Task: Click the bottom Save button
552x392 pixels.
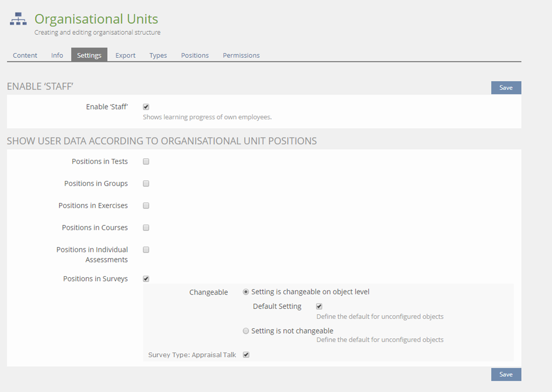Action: [x=506, y=375]
